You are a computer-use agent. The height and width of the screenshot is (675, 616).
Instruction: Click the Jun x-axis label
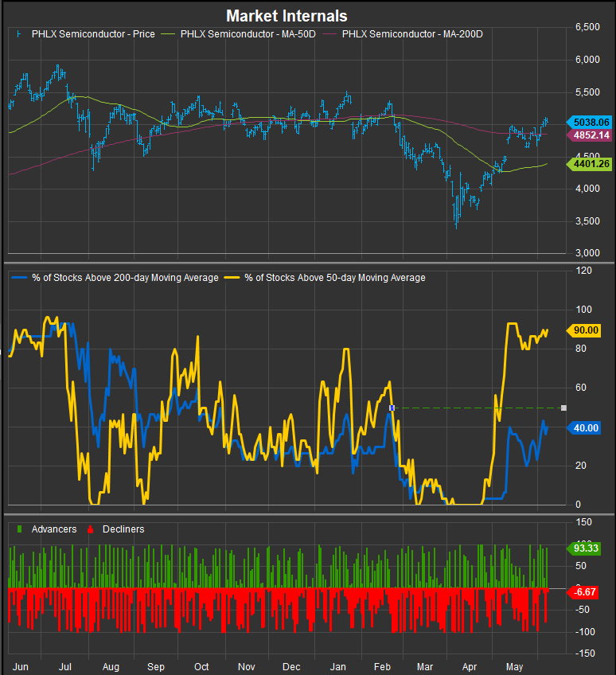pos(20,667)
